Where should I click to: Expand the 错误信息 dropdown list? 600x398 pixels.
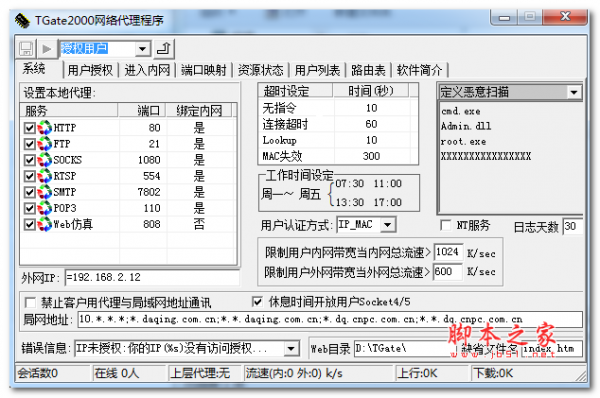pos(291,349)
